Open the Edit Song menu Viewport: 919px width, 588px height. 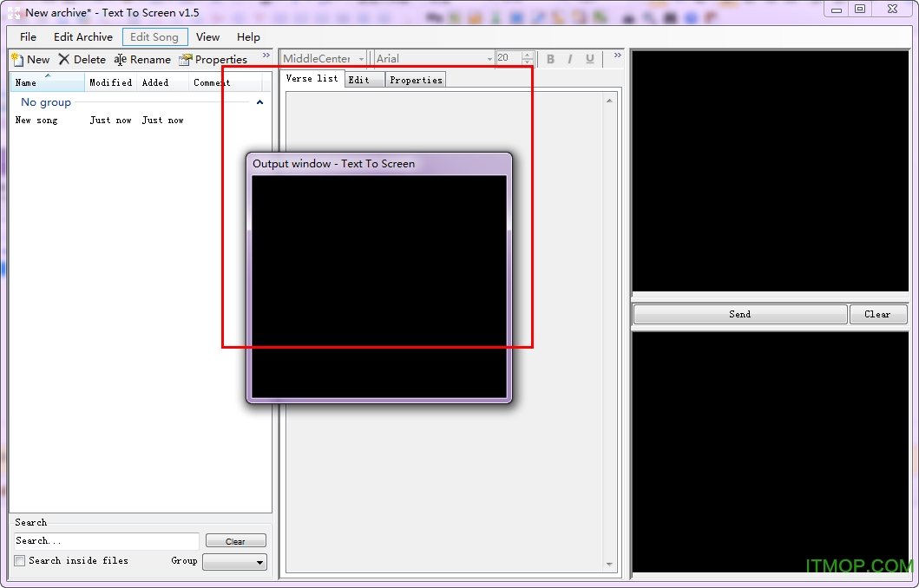[x=154, y=36]
